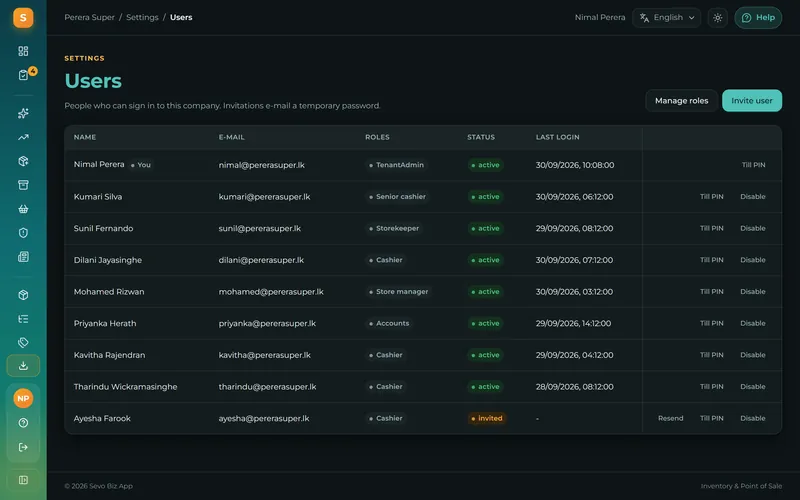Disable user Dilani Jayasinghe
Screen dimensions: 800x500
pos(753,260)
